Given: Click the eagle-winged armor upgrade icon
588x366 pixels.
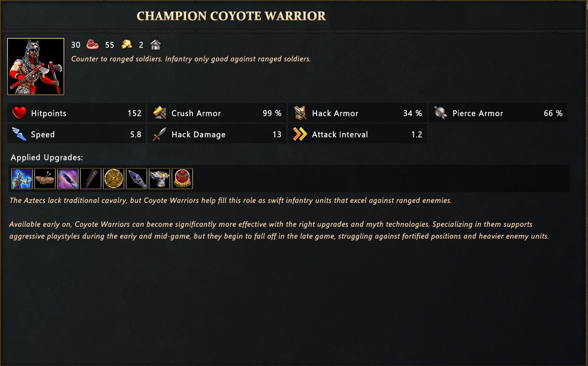Looking at the screenshot, I should click(x=159, y=179).
